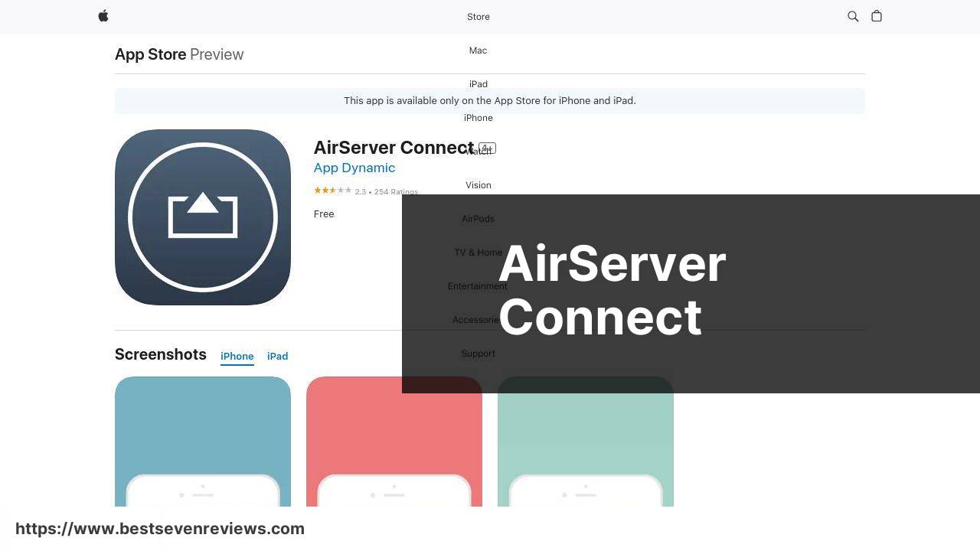Click the star rating icons

coord(332,191)
